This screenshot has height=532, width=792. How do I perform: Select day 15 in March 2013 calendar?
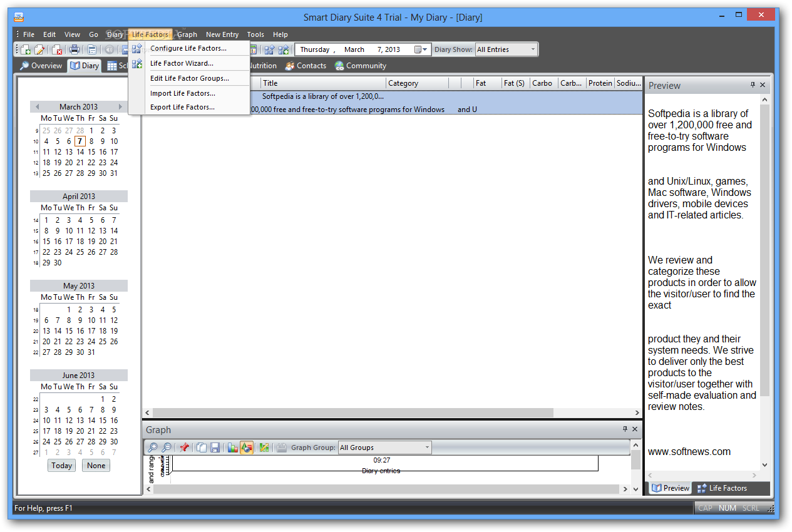tap(91, 152)
